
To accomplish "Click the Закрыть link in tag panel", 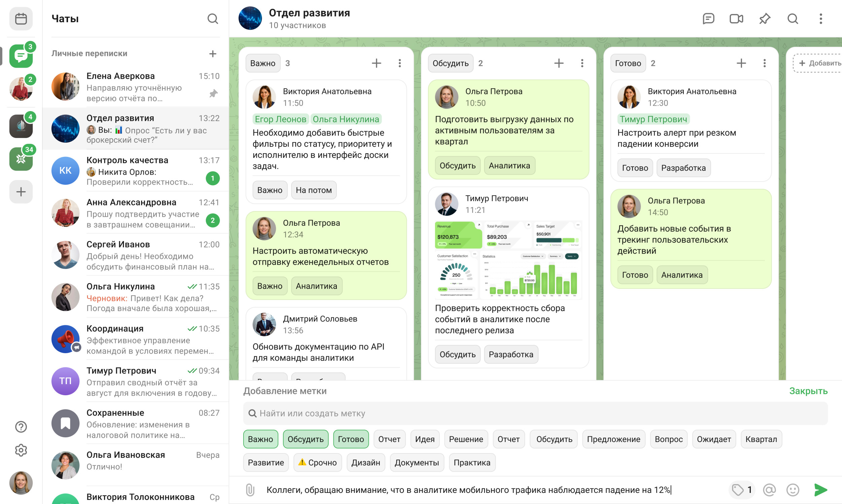I will click(x=808, y=391).
